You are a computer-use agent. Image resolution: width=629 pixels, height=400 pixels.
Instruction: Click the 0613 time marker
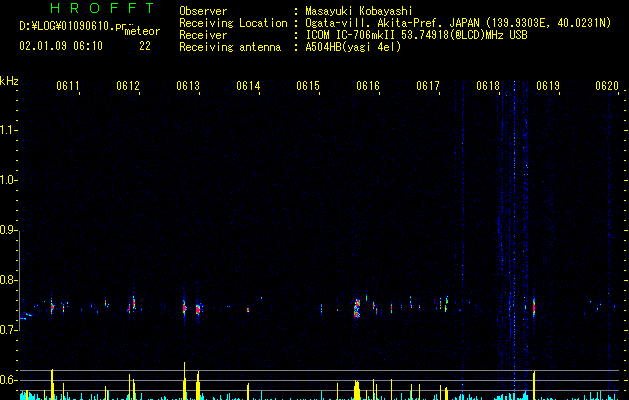188,85
